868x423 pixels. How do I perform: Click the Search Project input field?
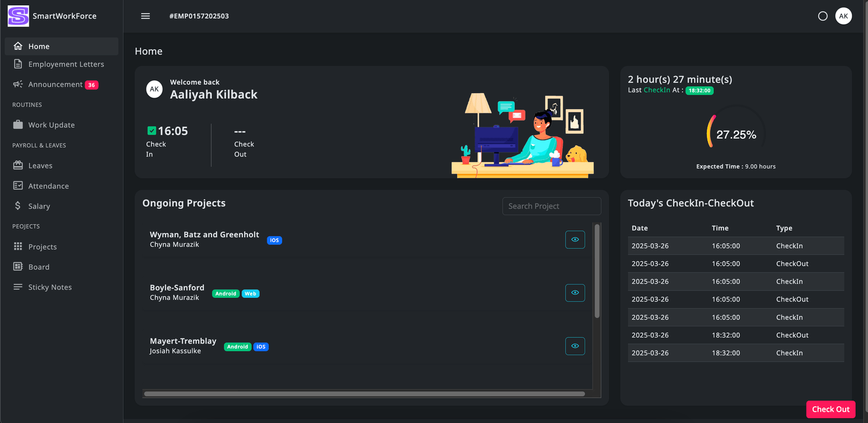(x=551, y=206)
